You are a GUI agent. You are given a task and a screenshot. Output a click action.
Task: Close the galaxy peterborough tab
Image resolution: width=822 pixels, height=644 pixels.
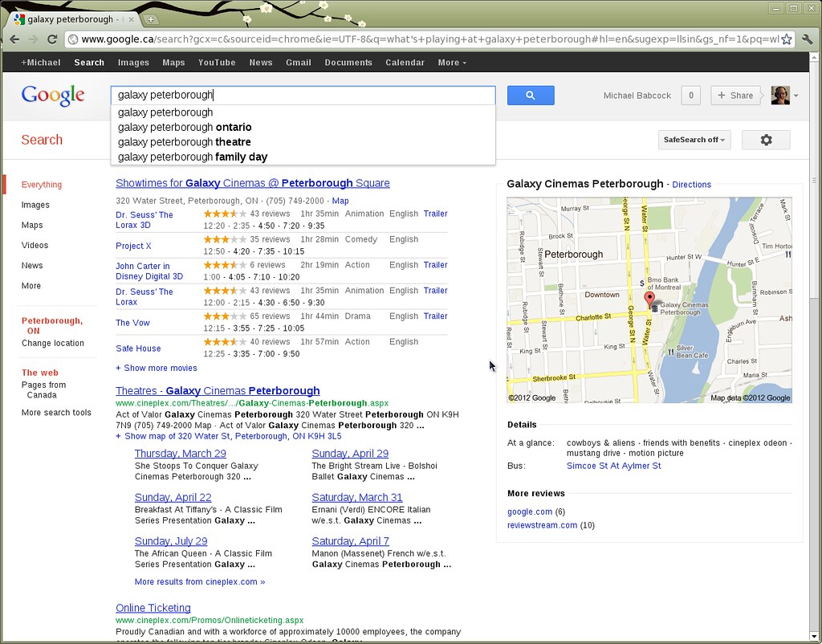click(131, 19)
